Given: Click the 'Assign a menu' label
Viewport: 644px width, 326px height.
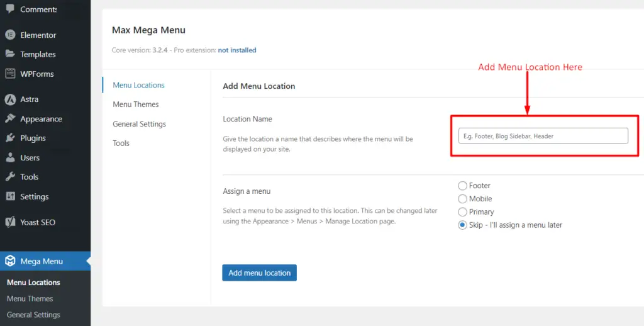Looking at the screenshot, I should point(247,191).
